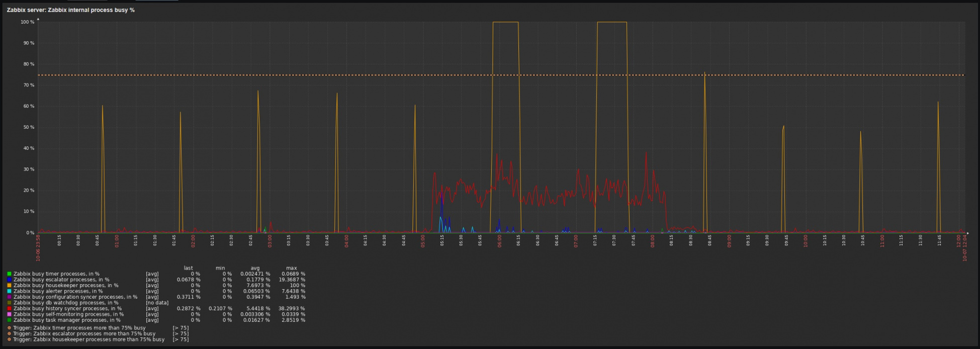980x349 pixels.
Task: Click the purple configuration syncer legend swatch
Action: click(x=9, y=297)
